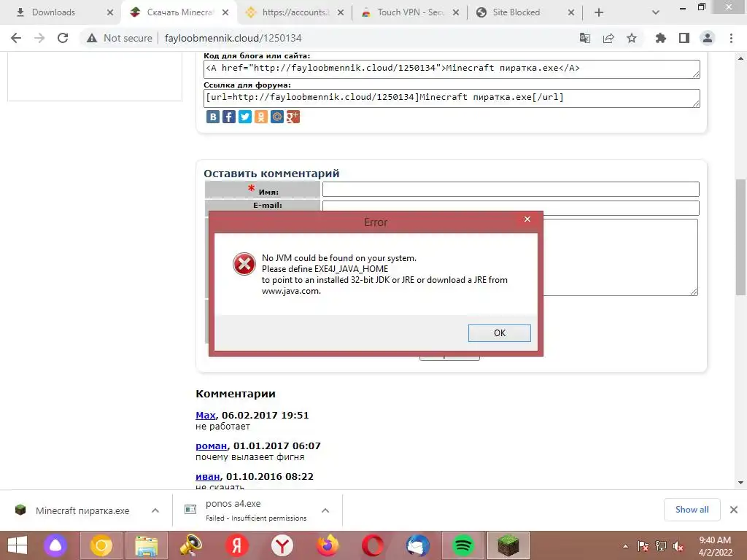747x560 pixels.
Task: Click the page scrollbar down arrow
Action: tap(740, 483)
